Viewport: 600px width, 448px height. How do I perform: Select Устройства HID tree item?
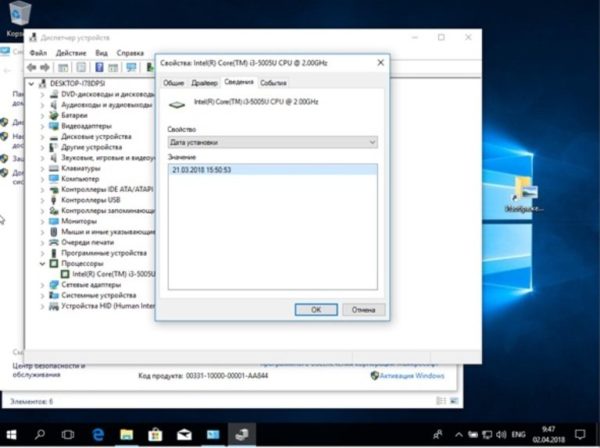[108, 306]
